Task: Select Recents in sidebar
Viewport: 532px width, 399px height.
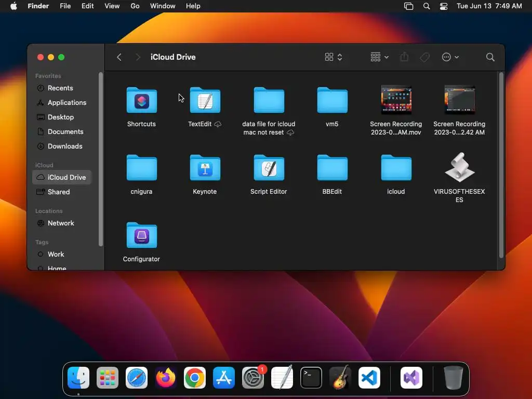Action: [62, 88]
